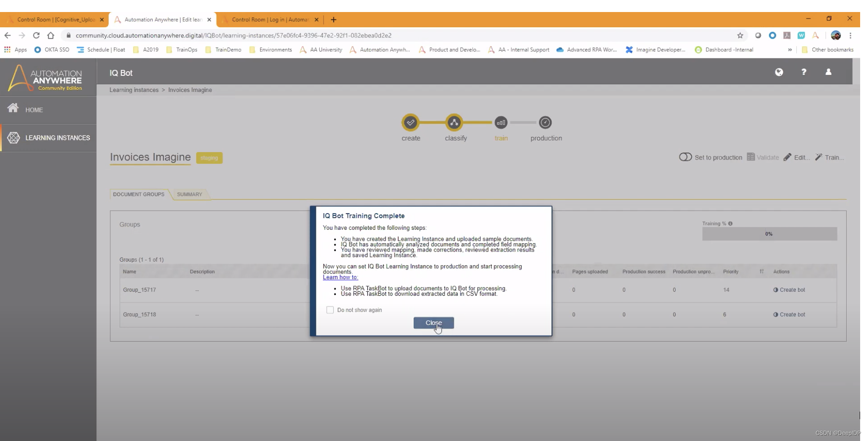This screenshot has height=441, width=868.
Task: Bookmark page with the star icon
Action: coord(740,35)
